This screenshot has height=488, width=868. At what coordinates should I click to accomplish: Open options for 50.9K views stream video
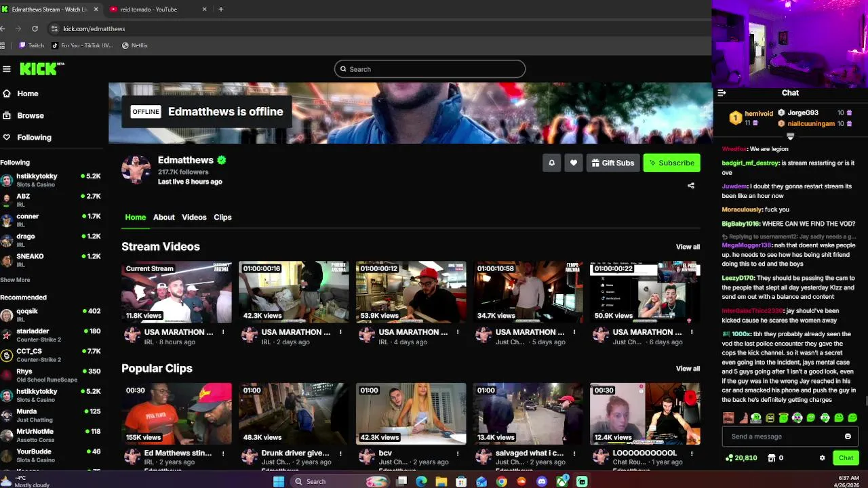click(692, 332)
